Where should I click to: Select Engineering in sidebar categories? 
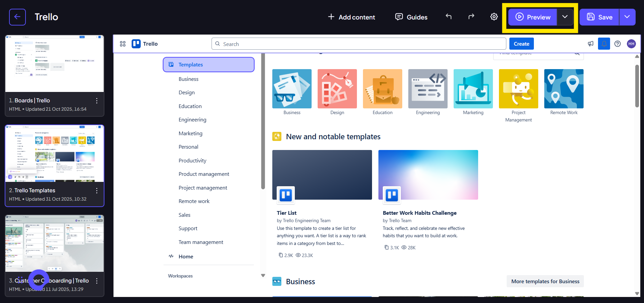point(192,120)
